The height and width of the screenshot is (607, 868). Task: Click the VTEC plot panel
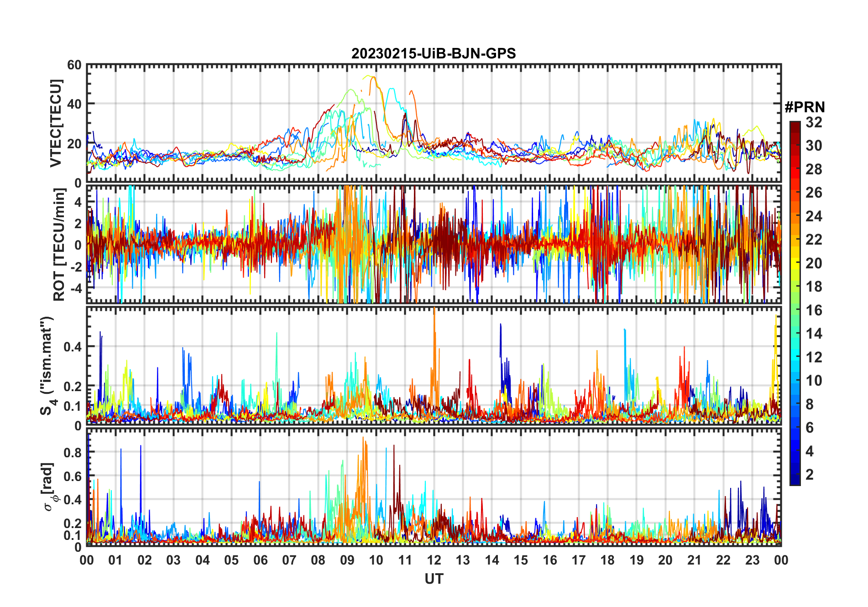coord(434,124)
